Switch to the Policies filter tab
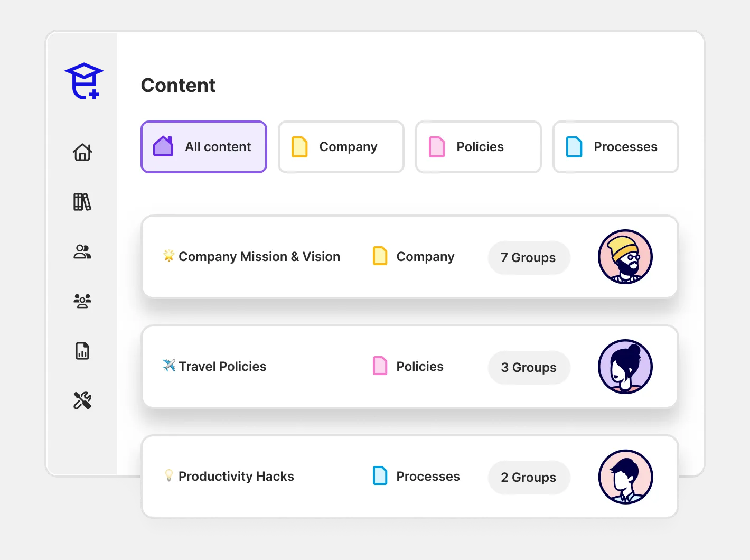Image resolution: width=750 pixels, height=560 pixels. pyautogui.click(x=479, y=147)
